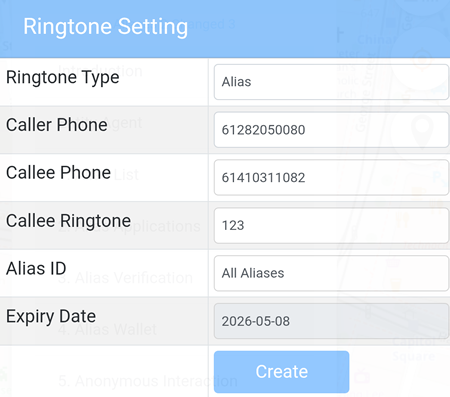Click the Callee Ringtone label
The width and height of the screenshot is (450, 397).
[x=68, y=221]
